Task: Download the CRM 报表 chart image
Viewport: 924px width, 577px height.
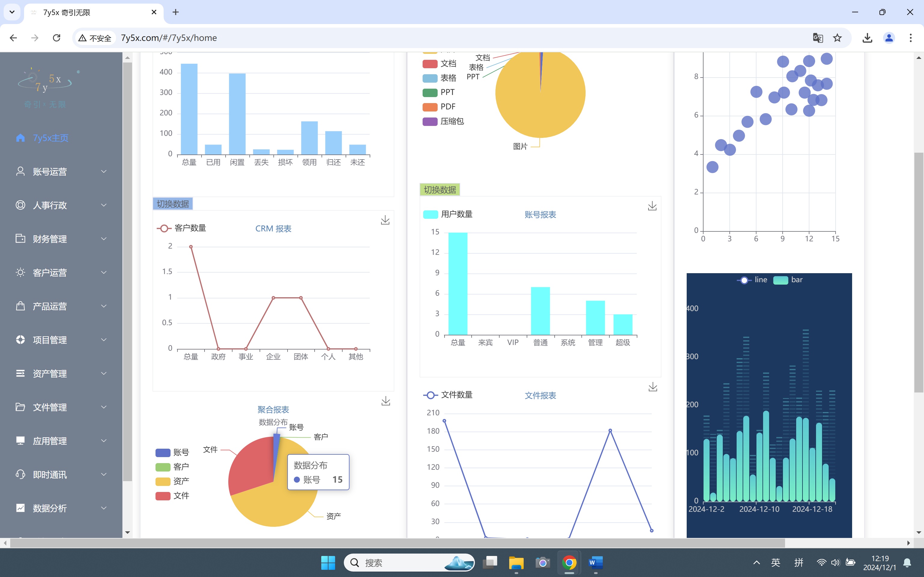Action: tap(385, 220)
